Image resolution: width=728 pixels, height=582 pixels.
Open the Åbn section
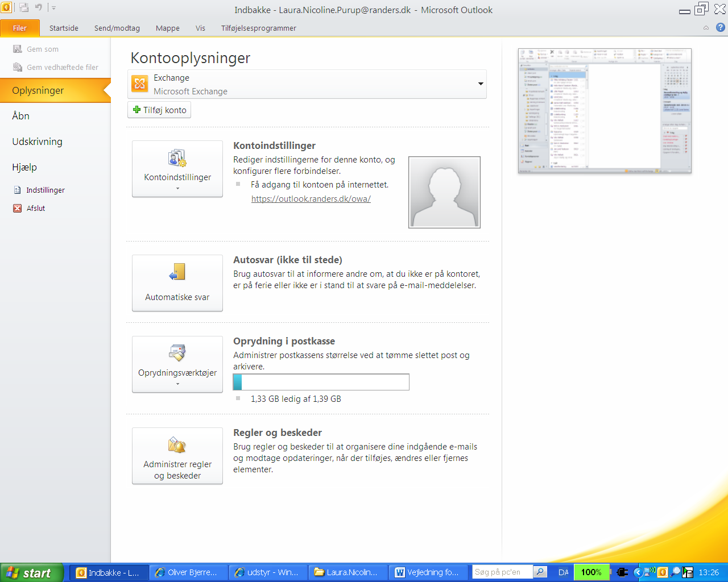21,116
